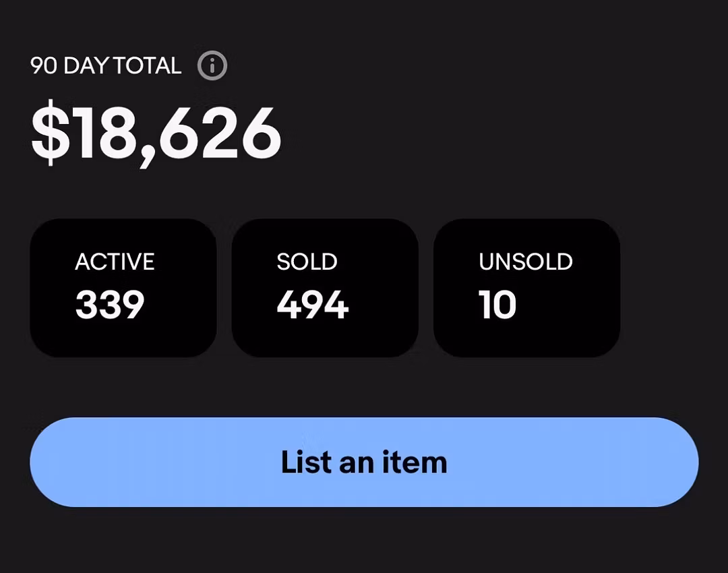Click the info icon beside 90 Day Total
The width and height of the screenshot is (728, 573).
212,66
